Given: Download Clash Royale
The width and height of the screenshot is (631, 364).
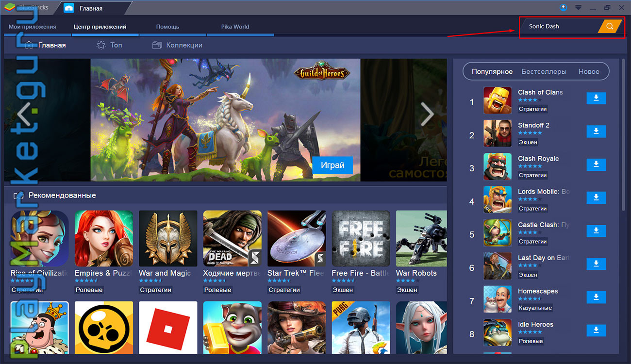Looking at the screenshot, I should 596,165.
